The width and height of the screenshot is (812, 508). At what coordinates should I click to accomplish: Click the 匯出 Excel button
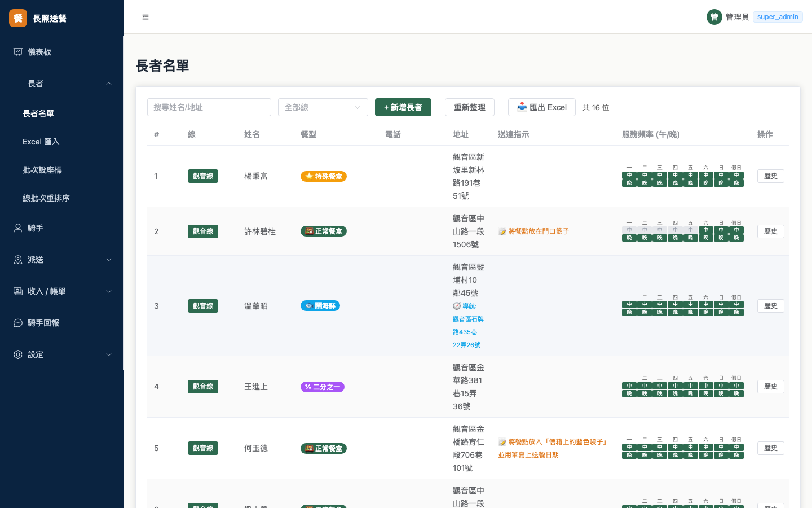542,107
